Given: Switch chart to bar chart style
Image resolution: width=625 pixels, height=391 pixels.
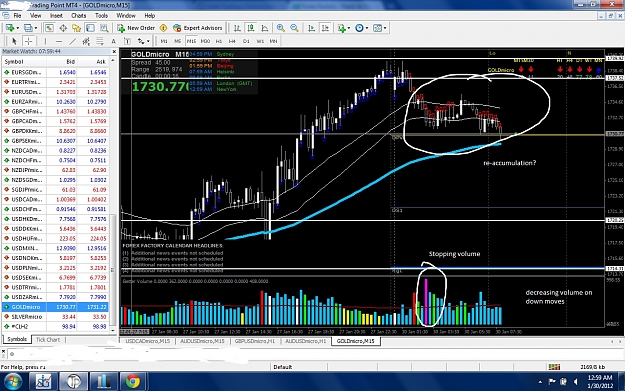Looking at the screenshot, I should pyautogui.click(x=237, y=28).
